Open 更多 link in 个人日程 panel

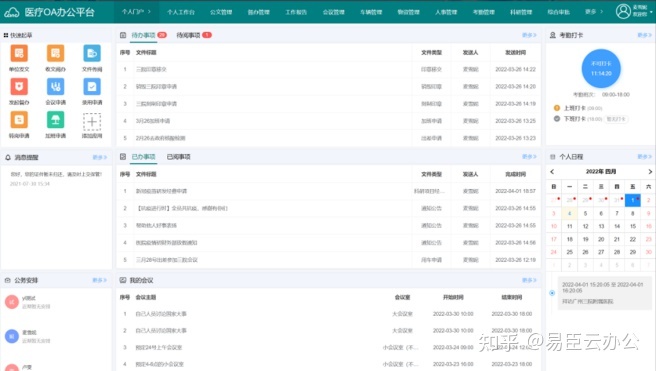[644, 156]
